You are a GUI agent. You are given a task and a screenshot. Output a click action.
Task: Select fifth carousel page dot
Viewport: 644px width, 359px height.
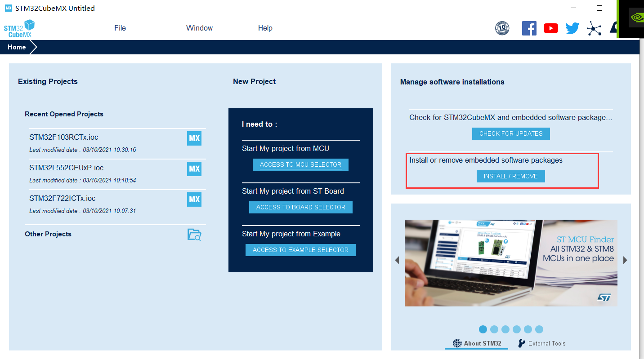point(528,329)
